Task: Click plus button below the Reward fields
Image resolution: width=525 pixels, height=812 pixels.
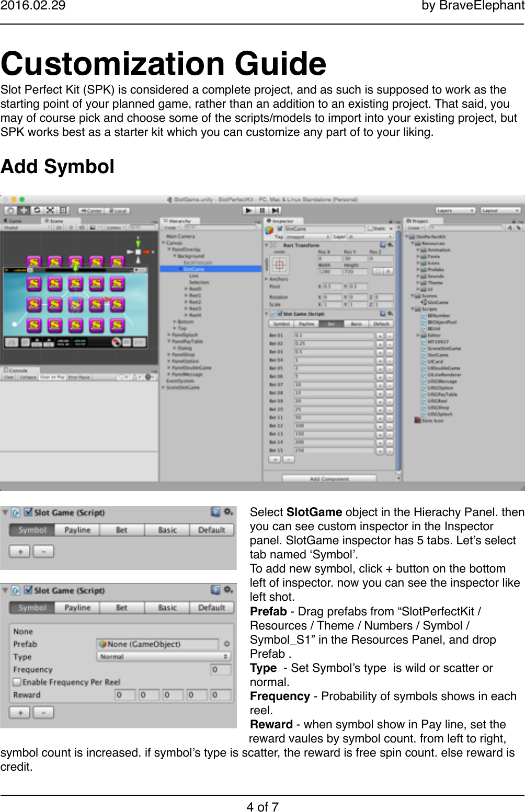Action: 20,713
